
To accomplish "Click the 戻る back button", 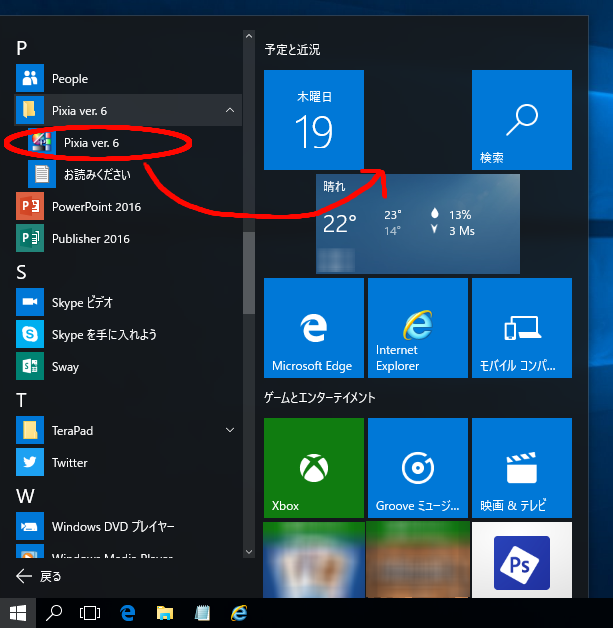I will pyautogui.click(x=38, y=577).
